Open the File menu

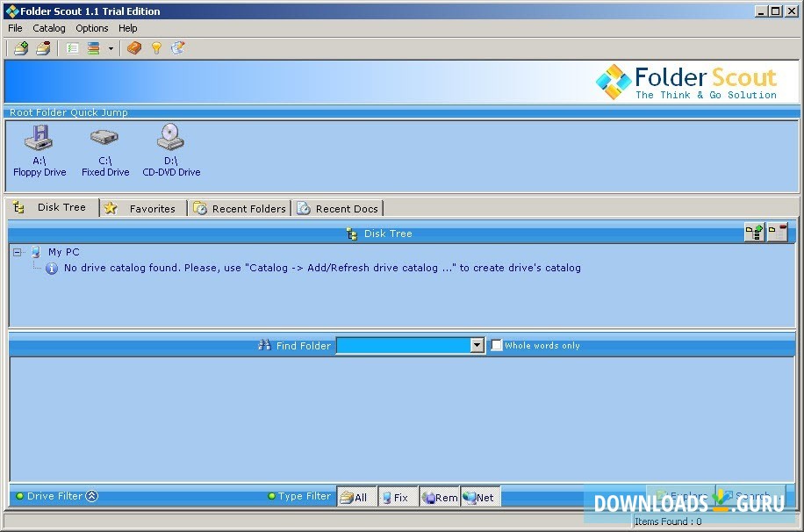pos(15,28)
